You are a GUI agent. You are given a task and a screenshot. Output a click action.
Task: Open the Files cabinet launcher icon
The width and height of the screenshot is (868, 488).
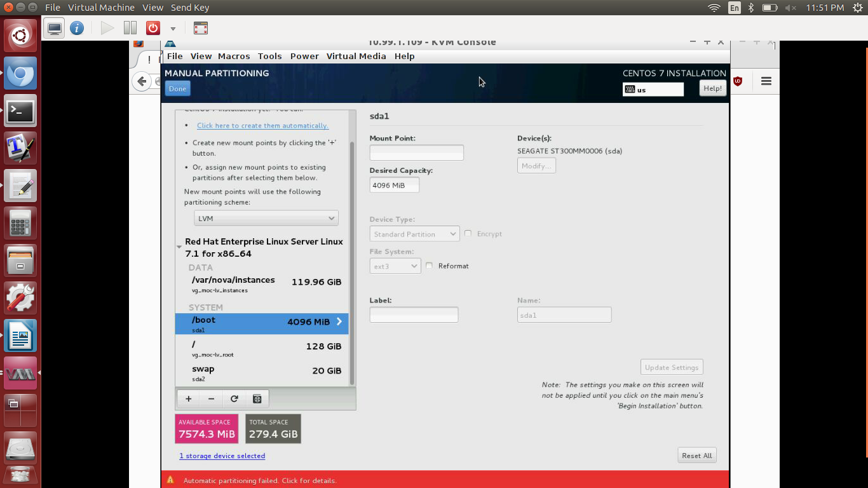click(20, 261)
